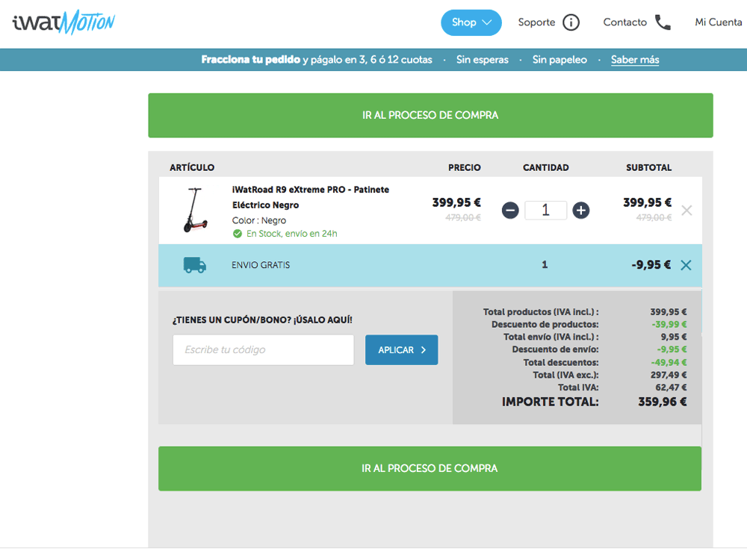Viewport: 747px width, 560px height.
Task: Select the '297,49 €' total excluding IVA
Action: click(669, 375)
